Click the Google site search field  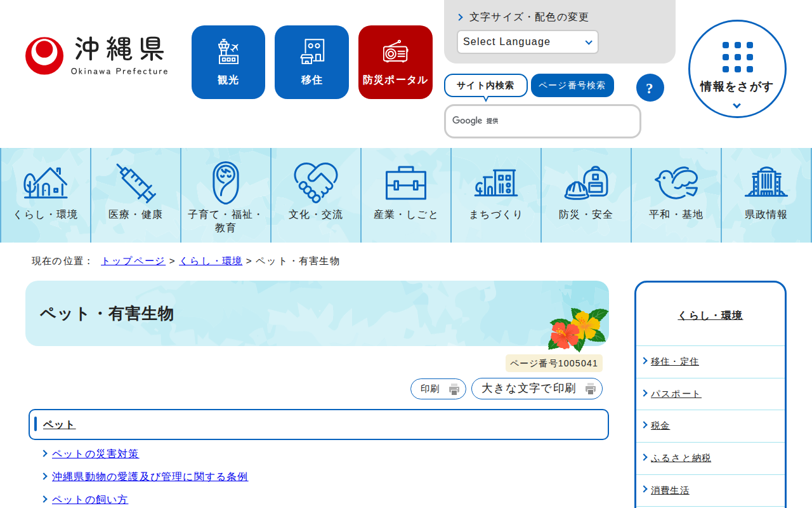(x=542, y=121)
